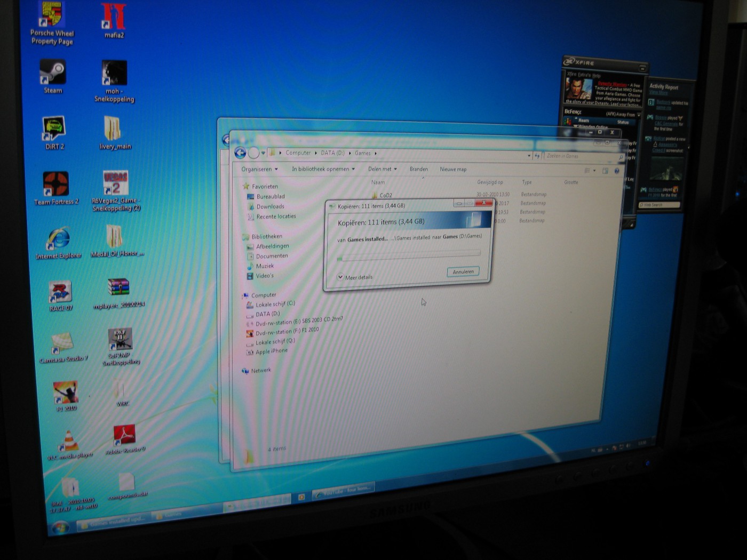
Task: Select Muziek library
Action: pos(260,266)
